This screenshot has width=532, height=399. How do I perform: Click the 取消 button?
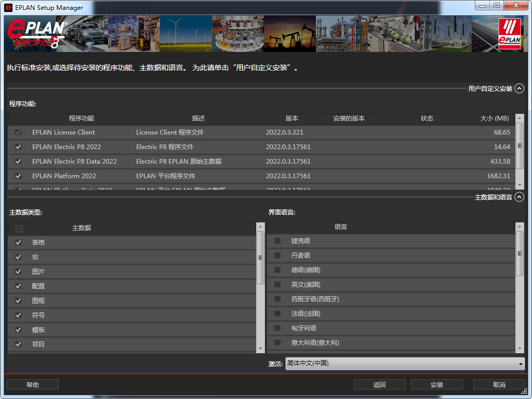tap(499, 384)
